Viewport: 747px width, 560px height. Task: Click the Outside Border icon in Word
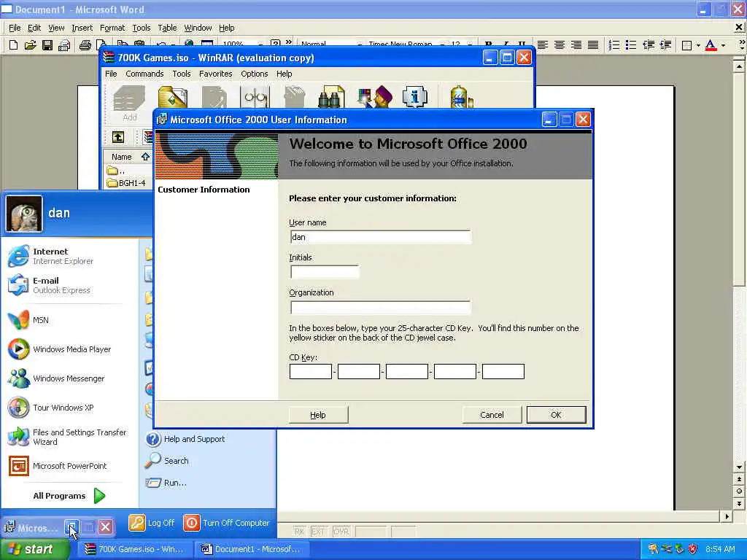tap(686, 45)
